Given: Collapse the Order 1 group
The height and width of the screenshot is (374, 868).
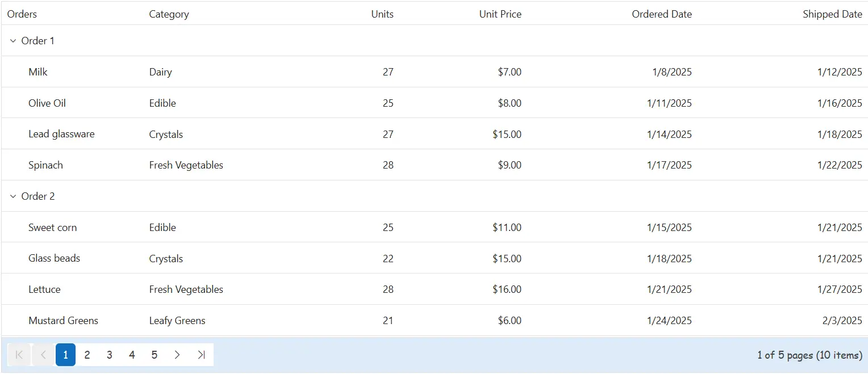Looking at the screenshot, I should click(x=13, y=41).
